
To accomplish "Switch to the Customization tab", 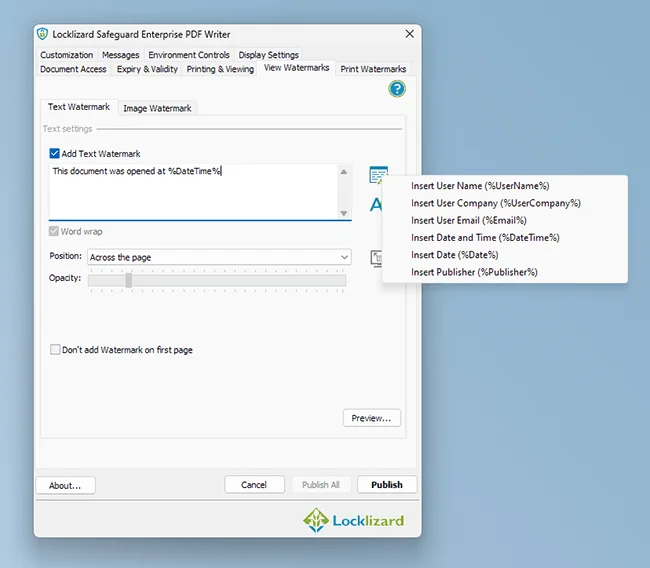I will pyautogui.click(x=66, y=55).
